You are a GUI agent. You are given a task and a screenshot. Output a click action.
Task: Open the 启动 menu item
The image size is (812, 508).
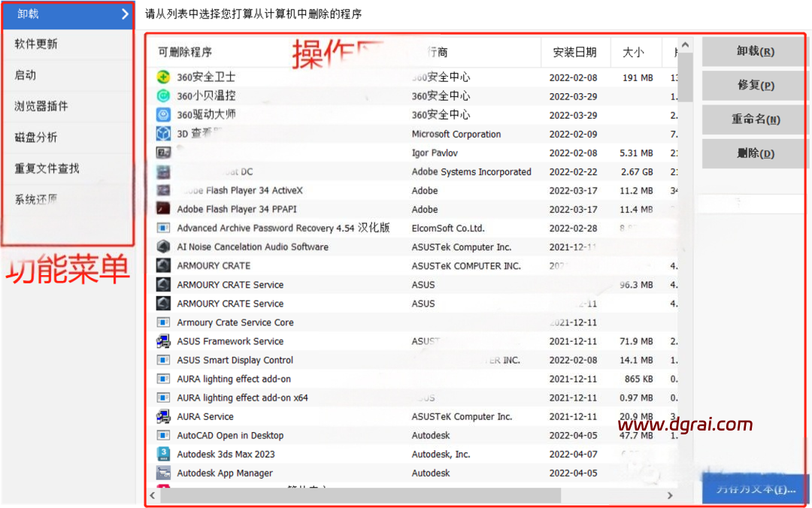pos(26,75)
